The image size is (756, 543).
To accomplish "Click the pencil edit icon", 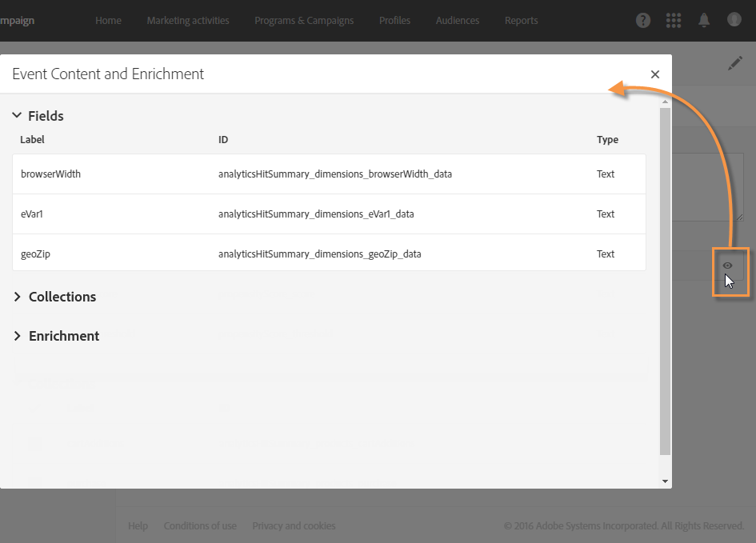I will pos(734,64).
